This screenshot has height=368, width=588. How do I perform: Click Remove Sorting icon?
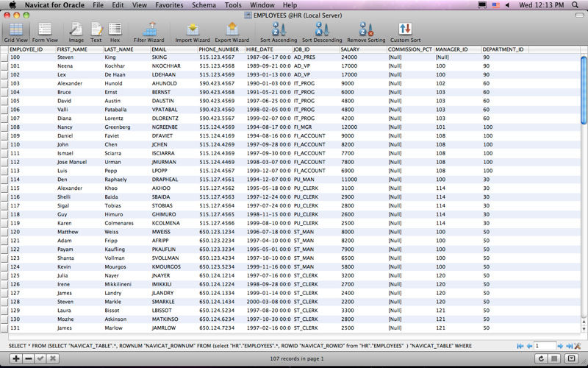[366, 32]
